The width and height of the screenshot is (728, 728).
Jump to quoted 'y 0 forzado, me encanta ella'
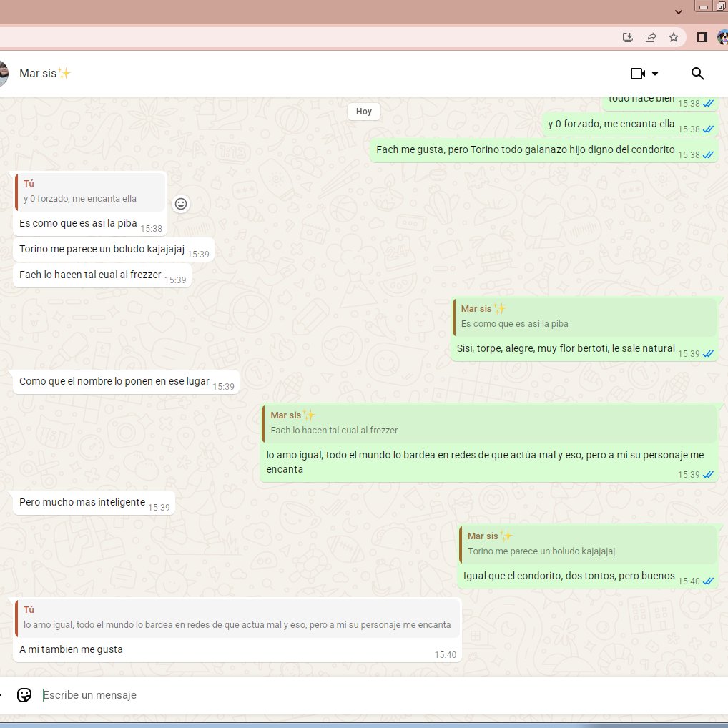[90, 191]
